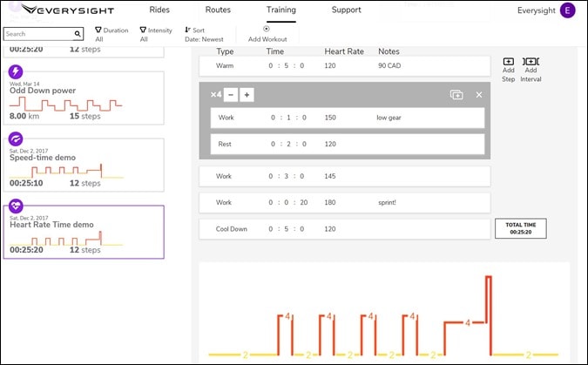The height and width of the screenshot is (365, 588).
Task: Select the Odd Down power workout
Action: [84, 98]
